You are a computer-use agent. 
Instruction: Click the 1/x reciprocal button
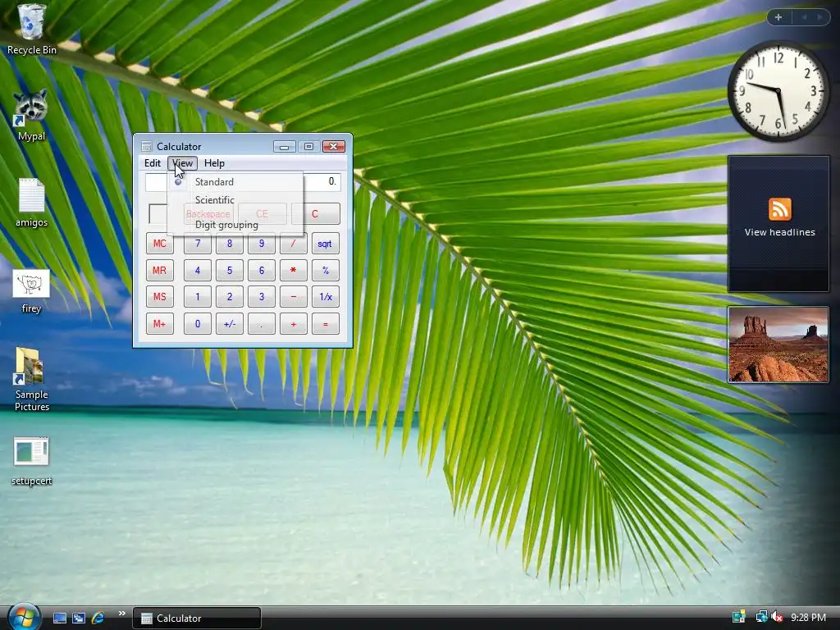(x=325, y=297)
